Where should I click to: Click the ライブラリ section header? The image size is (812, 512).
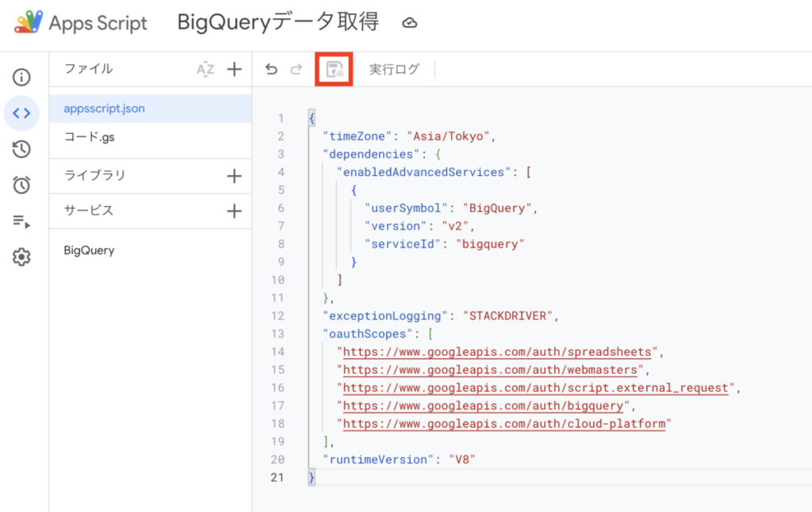click(x=95, y=175)
